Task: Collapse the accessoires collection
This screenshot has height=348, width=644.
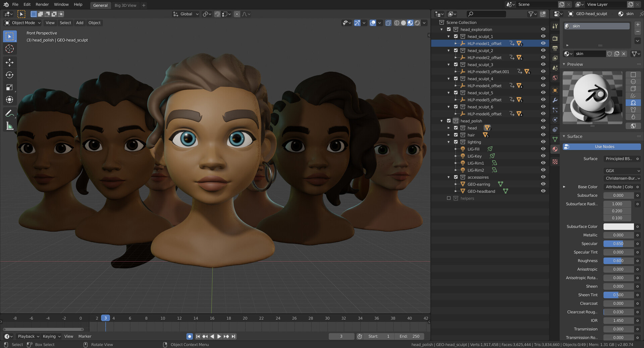Action: pos(449,177)
